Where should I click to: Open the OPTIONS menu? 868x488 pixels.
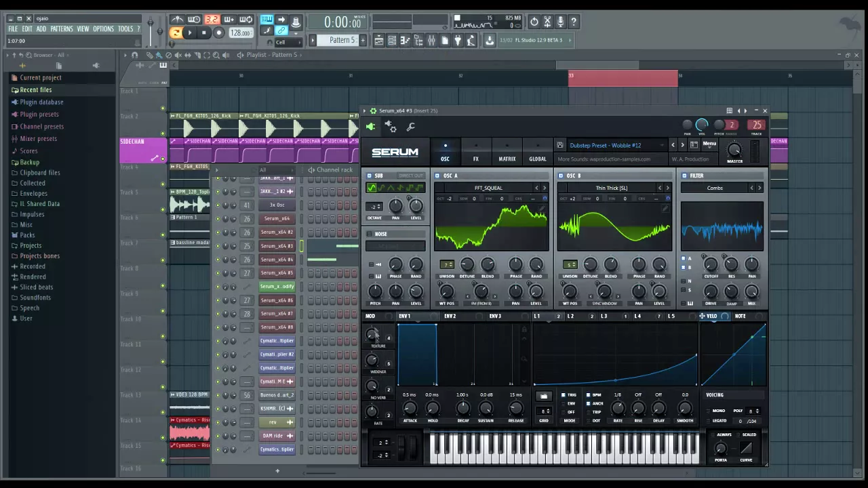(x=103, y=29)
